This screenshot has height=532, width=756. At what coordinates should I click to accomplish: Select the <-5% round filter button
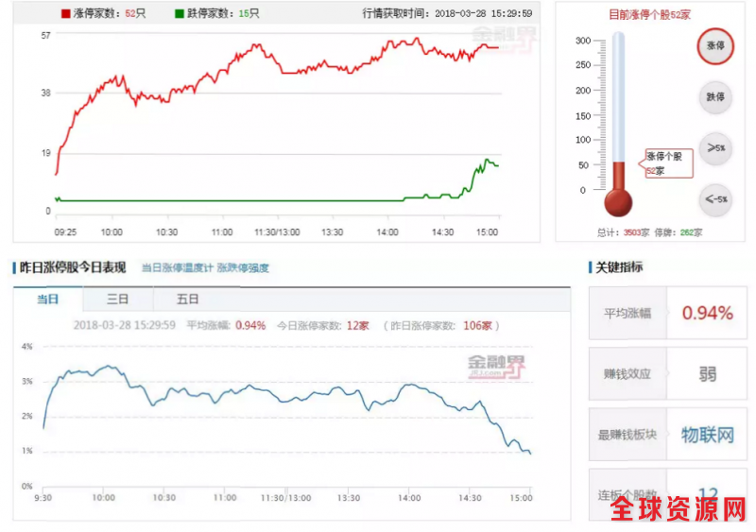click(715, 199)
